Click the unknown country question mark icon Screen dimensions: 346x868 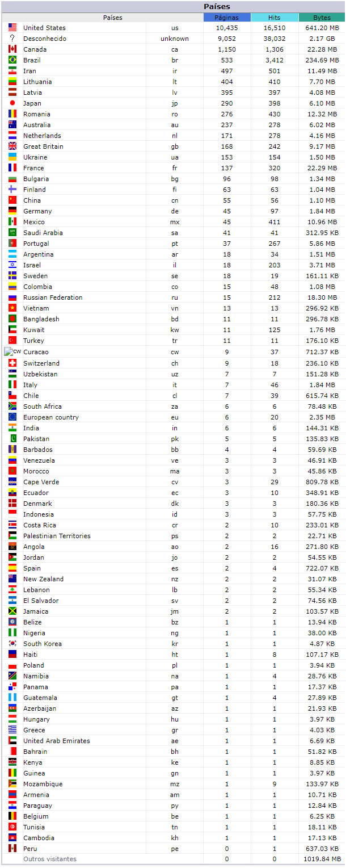click(x=12, y=38)
